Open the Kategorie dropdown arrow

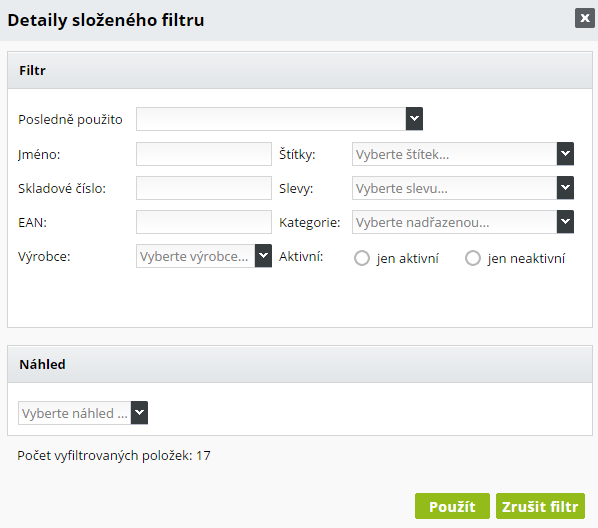[x=565, y=222]
